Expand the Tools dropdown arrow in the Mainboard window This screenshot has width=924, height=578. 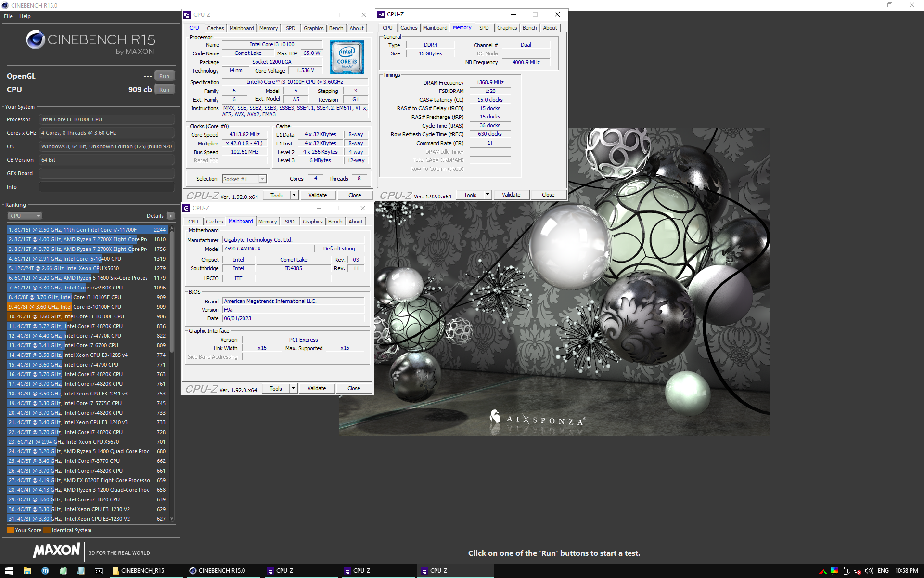point(293,388)
